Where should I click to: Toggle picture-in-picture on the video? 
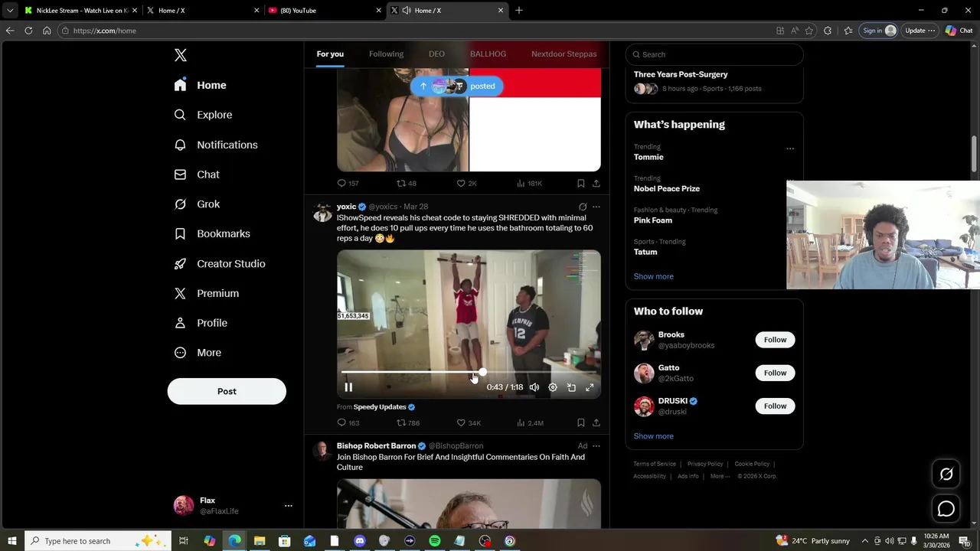(x=571, y=387)
